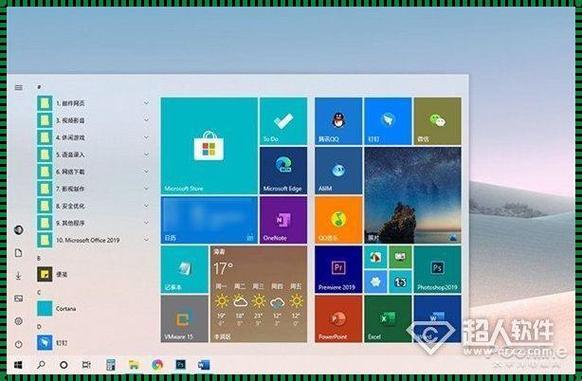Open the Photoshop 2019 tile
Image resolution: width=582 pixels, height=381 pixels.
[x=437, y=269]
